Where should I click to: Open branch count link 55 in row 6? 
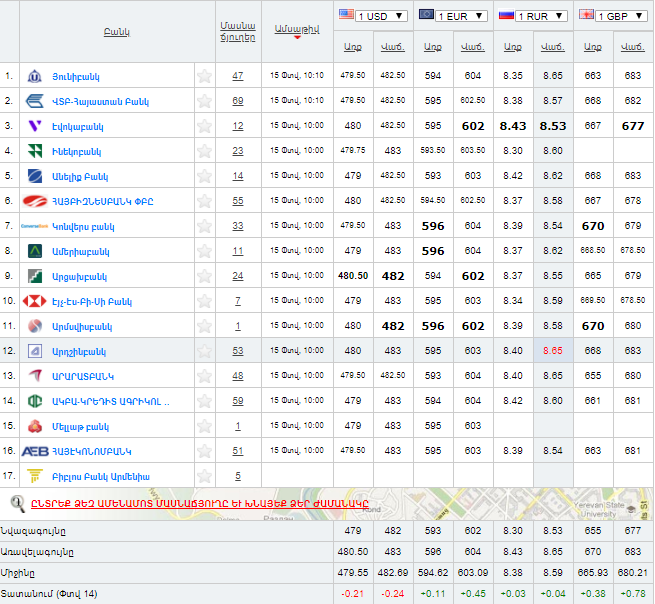coord(238,200)
